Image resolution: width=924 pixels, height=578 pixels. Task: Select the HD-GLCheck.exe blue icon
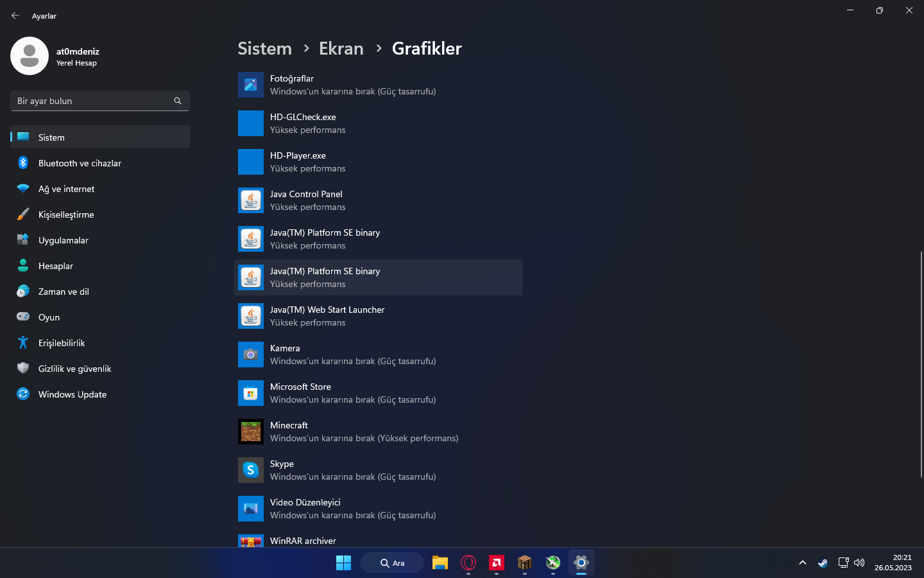click(251, 123)
